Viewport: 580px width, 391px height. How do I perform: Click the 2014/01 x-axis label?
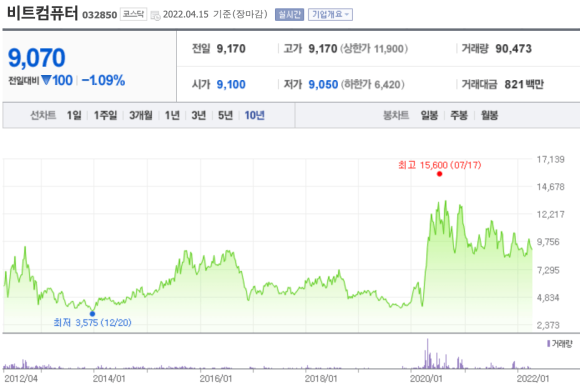(x=109, y=379)
